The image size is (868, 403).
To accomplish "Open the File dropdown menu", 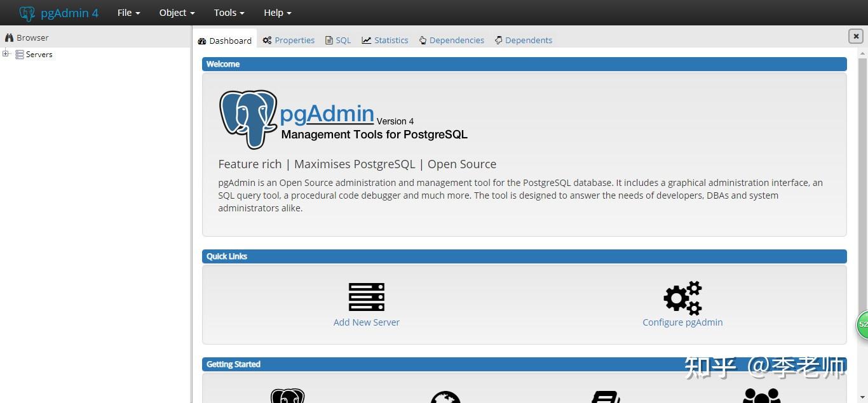I will click(128, 12).
